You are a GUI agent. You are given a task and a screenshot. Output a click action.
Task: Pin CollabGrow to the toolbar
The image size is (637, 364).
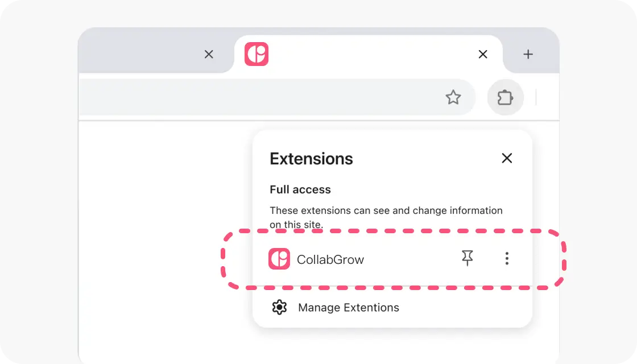(x=467, y=258)
